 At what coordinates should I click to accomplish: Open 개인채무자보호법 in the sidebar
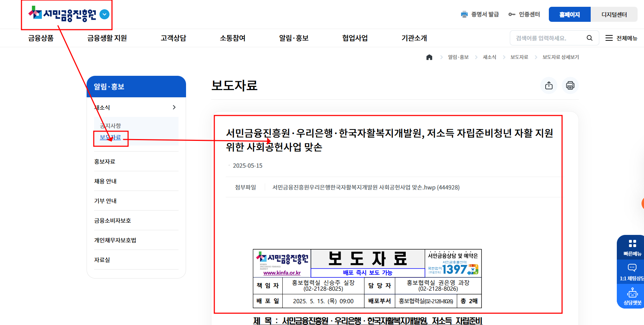click(115, 240)
